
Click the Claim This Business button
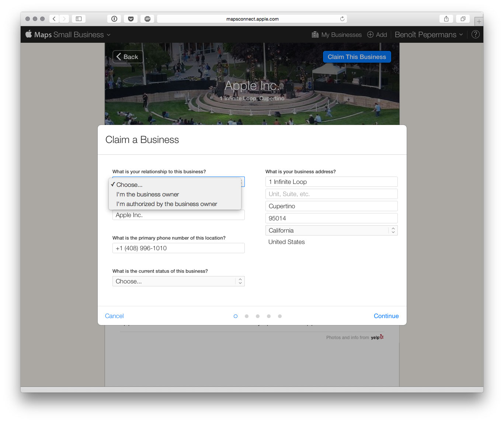pos(357,57)
